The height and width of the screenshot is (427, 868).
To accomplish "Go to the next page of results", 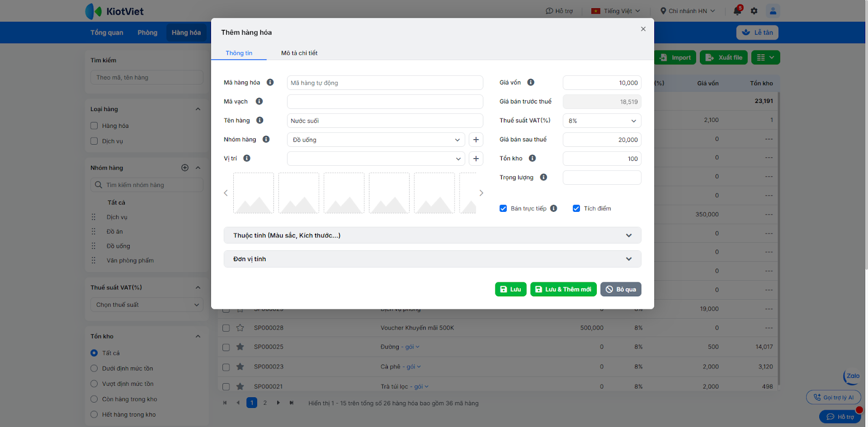I will [278, 403].
